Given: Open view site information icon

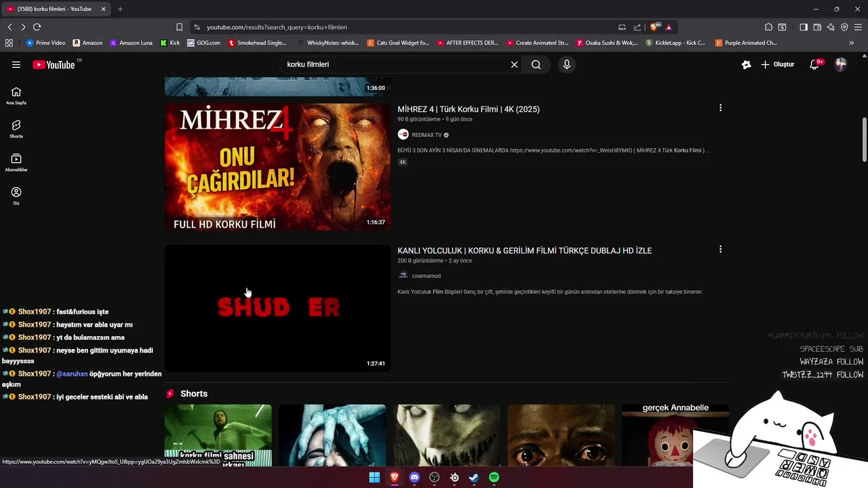Looking at the screenshot, I should 197,27.
